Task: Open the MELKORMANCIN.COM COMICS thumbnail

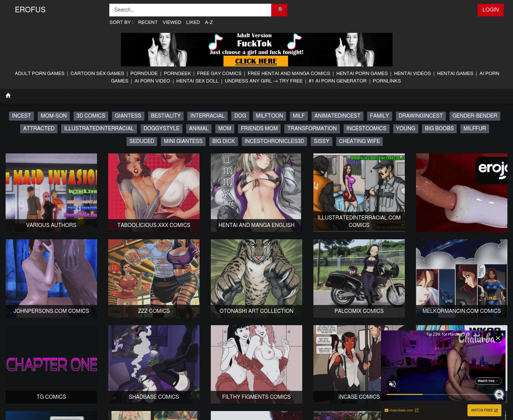Action: 462,279
